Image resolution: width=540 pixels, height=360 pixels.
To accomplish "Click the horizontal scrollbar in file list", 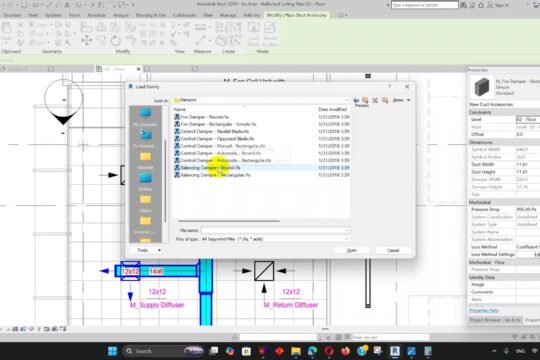I will click(229, 221).
